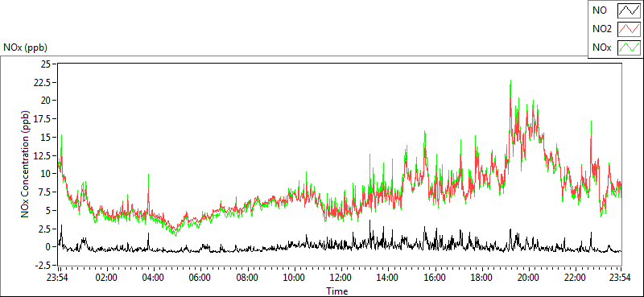Select the NO legend label

coord(599,10)
